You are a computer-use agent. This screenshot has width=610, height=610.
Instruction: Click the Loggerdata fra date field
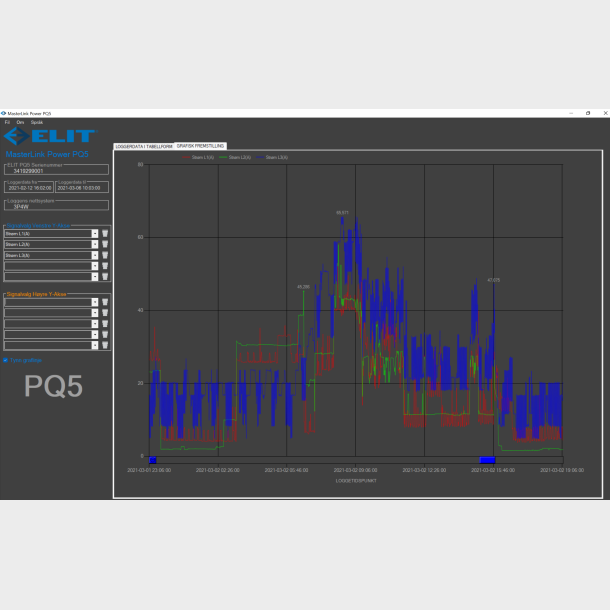[29, 187]
